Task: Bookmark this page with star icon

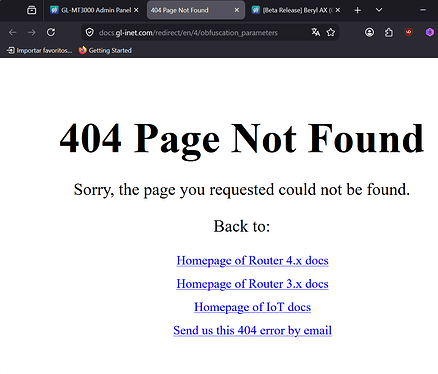Action: tap(331, 32)
